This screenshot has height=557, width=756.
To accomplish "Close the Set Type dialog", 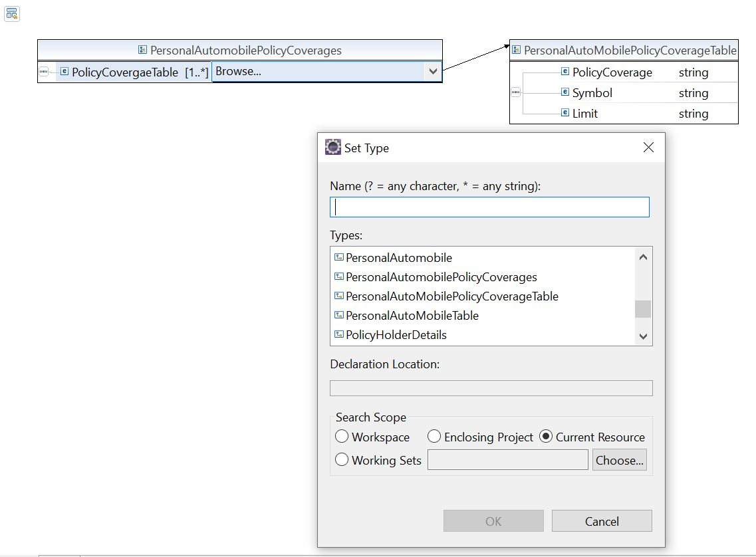I will coord(648,148).
